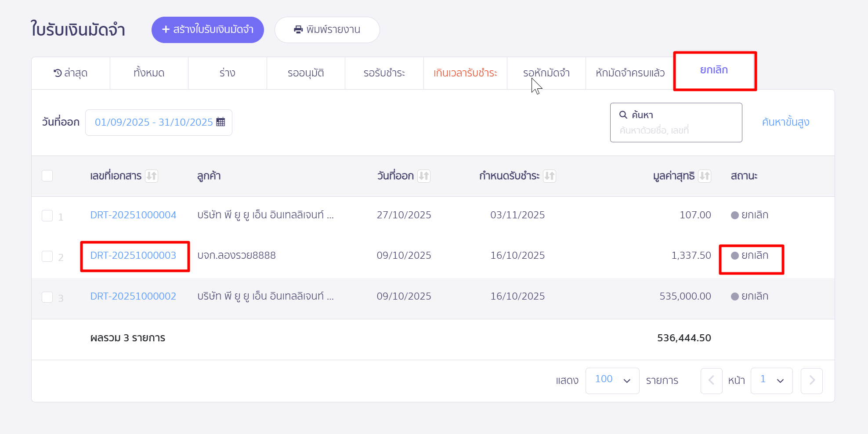Sort by net value column icon

click(x=705, y=176)
